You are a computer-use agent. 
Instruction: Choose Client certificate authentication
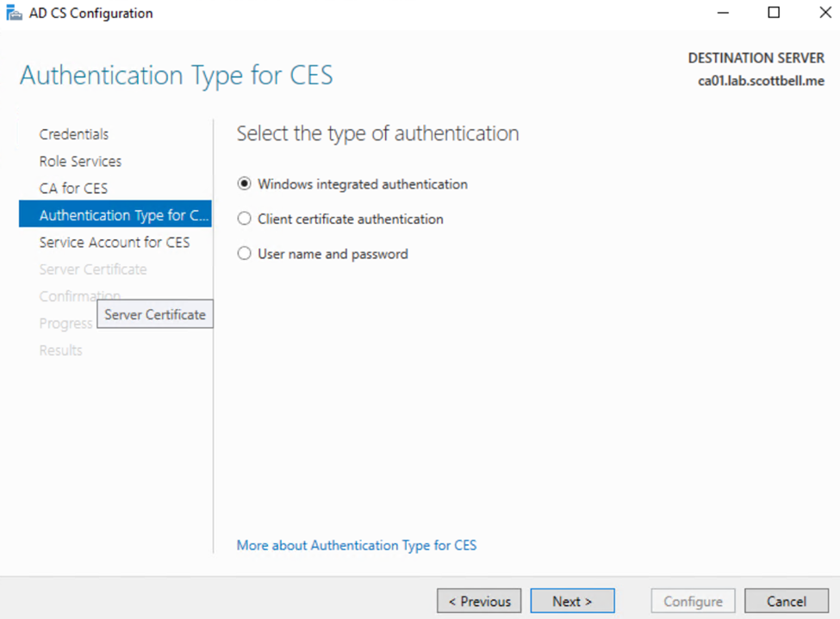point(245,220)
